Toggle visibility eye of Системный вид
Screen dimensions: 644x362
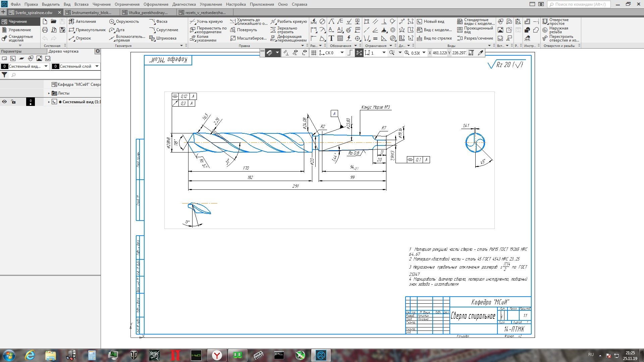click(x=4, y=102)
